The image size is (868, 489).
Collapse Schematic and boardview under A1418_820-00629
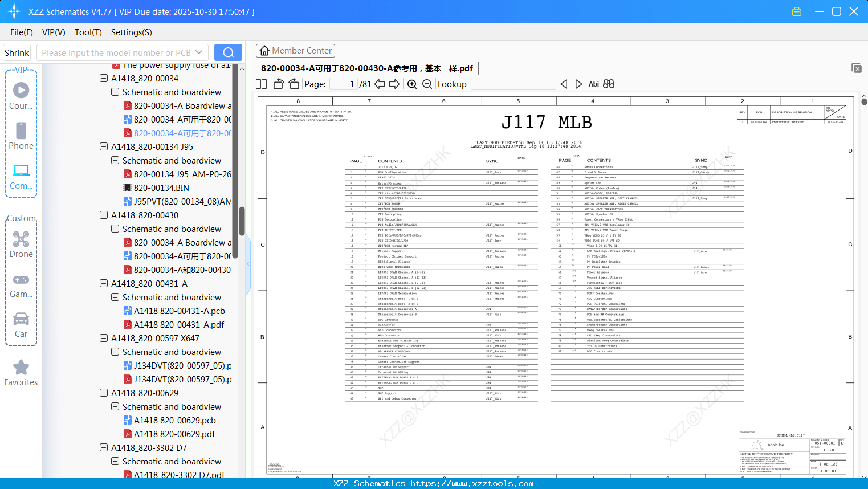(115, 407)
